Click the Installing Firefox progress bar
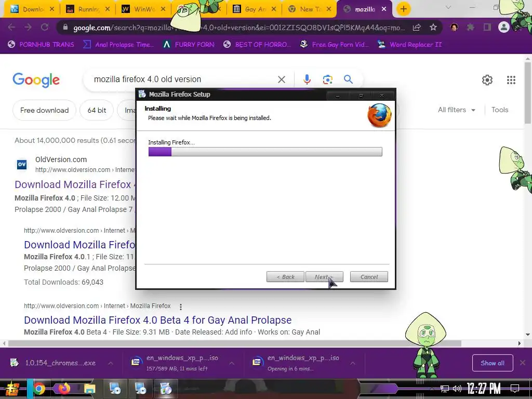This screenshot has height=399, width=532. point(265,152)
